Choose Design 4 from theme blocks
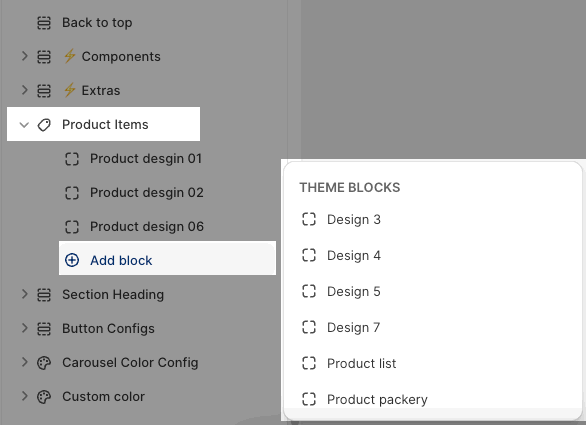The height and width of the screenshot is (425, 586). tap(433, 256)
